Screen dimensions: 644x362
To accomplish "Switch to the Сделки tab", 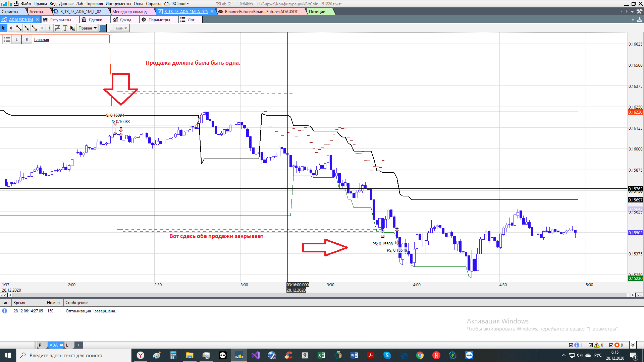I will pyautogui.click(x=95, y=20).
